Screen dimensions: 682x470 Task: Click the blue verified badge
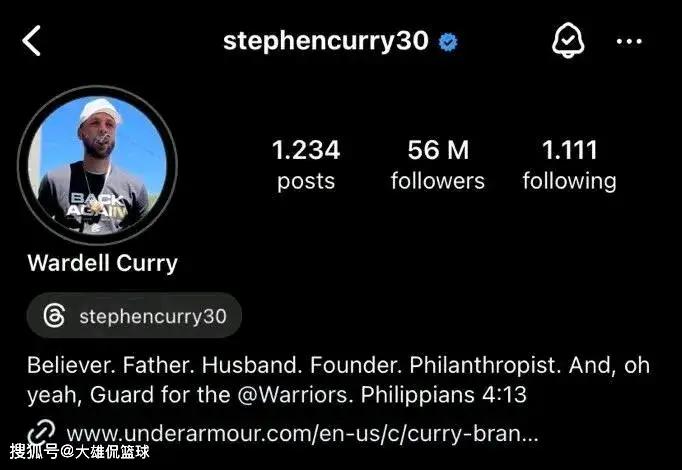(448, 42)
